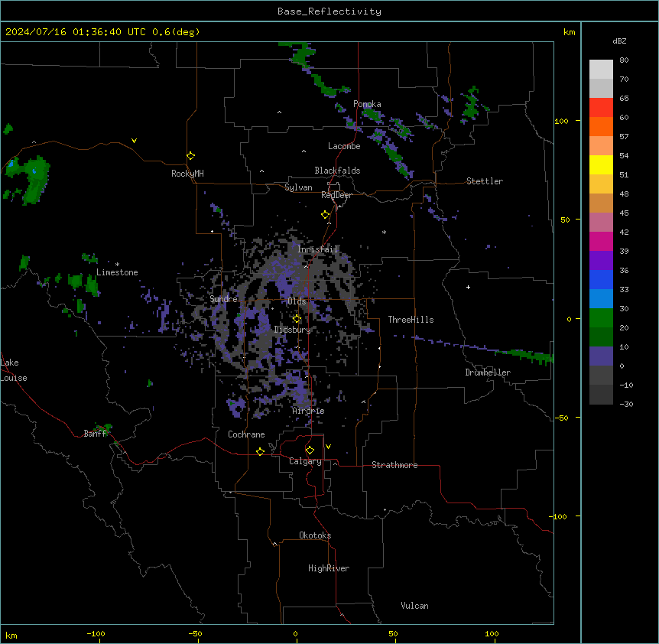Click the km label at bottom left
The width and height of the screenshot is (659, 644).
[11, 636]
